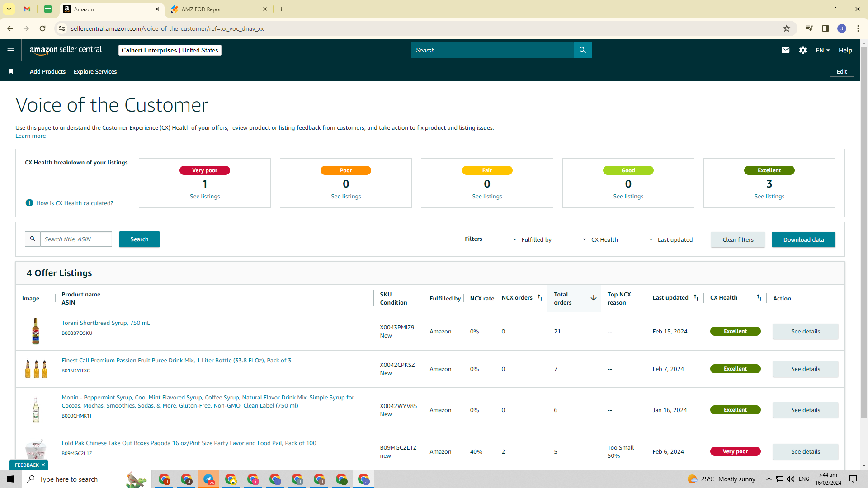Viewport: 868px width, 488px height.
Task: See details for Torani Shortbread Syrup
Action: [x=805, y=331]
